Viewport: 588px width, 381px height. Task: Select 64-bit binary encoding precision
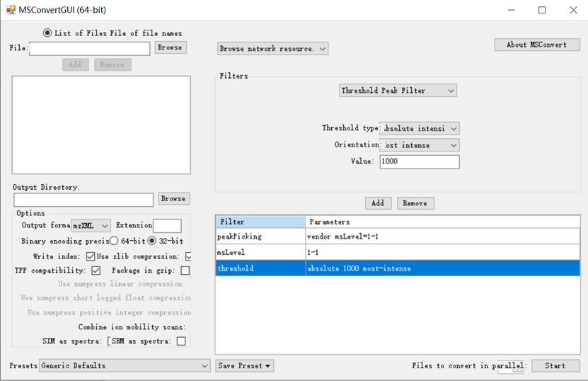tap(114, 241)
